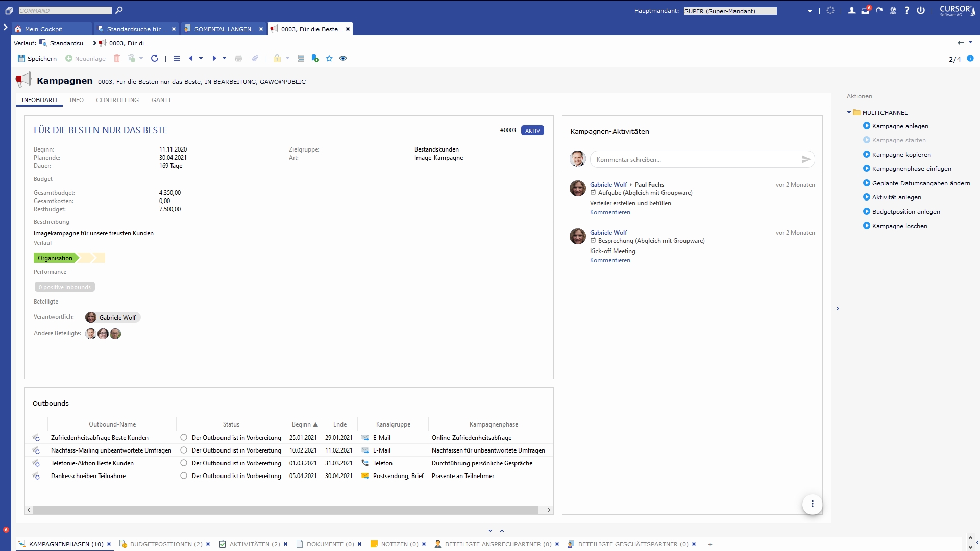This screenshot has width=980, height=551.
Task: Open dropdown next to previous record arrow
Action: [201, 58]
